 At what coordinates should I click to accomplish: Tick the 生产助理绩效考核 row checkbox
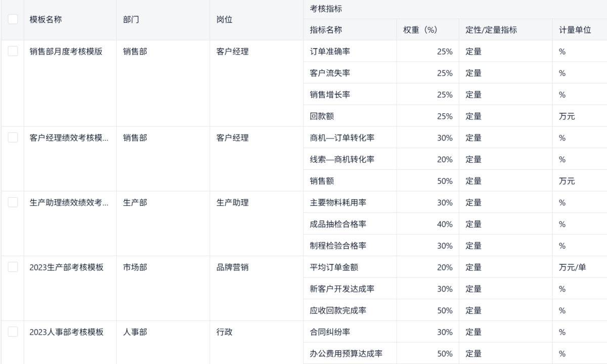click(13, 202)
